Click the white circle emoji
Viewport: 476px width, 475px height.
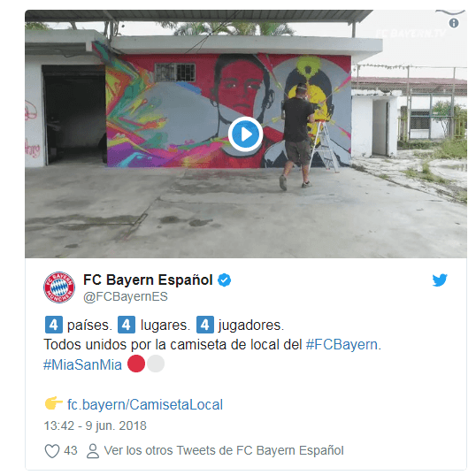[x=156, y=364]
